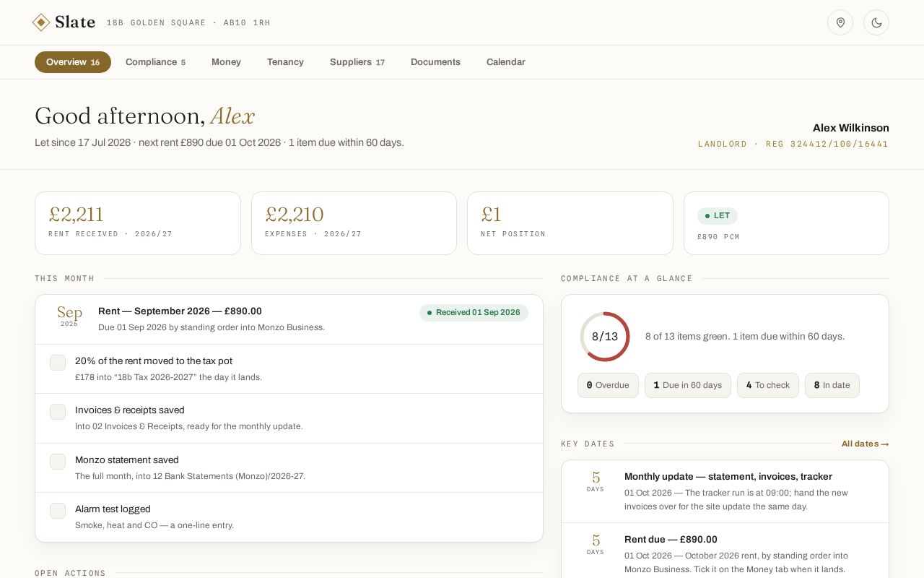
Task: Tick the 20% rent moved to tax pot checkbox
Action: [x=58, y=363]
